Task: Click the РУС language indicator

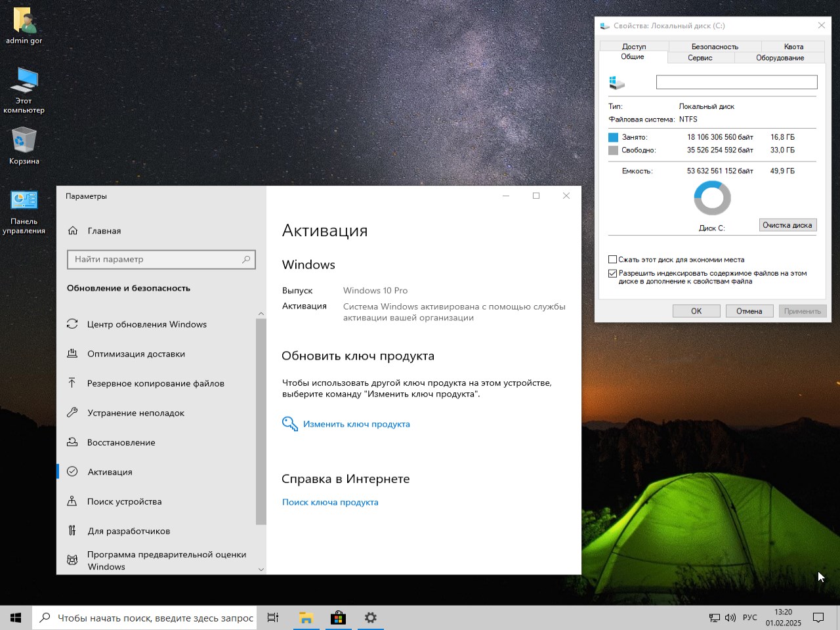Action: click(750, 618)
